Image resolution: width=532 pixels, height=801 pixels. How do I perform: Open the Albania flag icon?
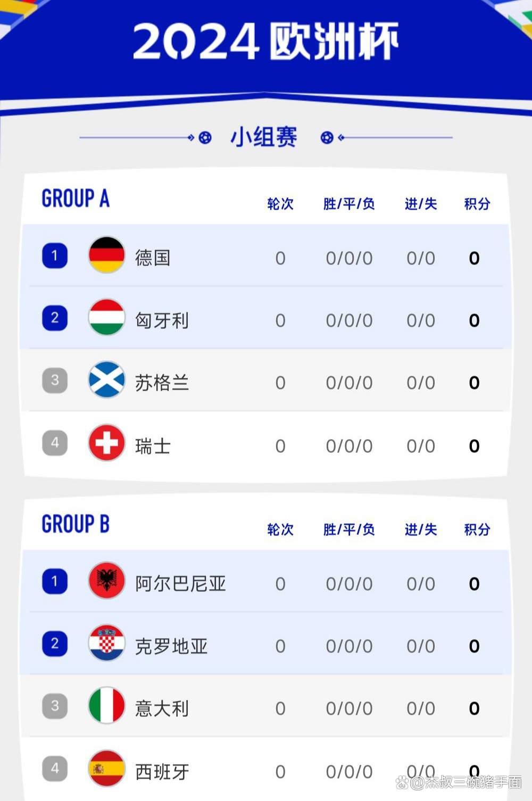coord(107,581)
